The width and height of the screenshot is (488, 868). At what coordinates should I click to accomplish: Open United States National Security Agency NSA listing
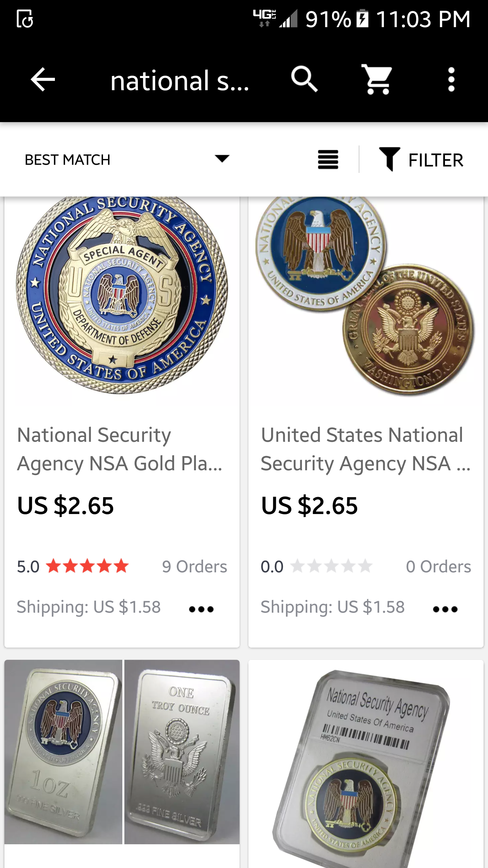click(x=365, y=449)
